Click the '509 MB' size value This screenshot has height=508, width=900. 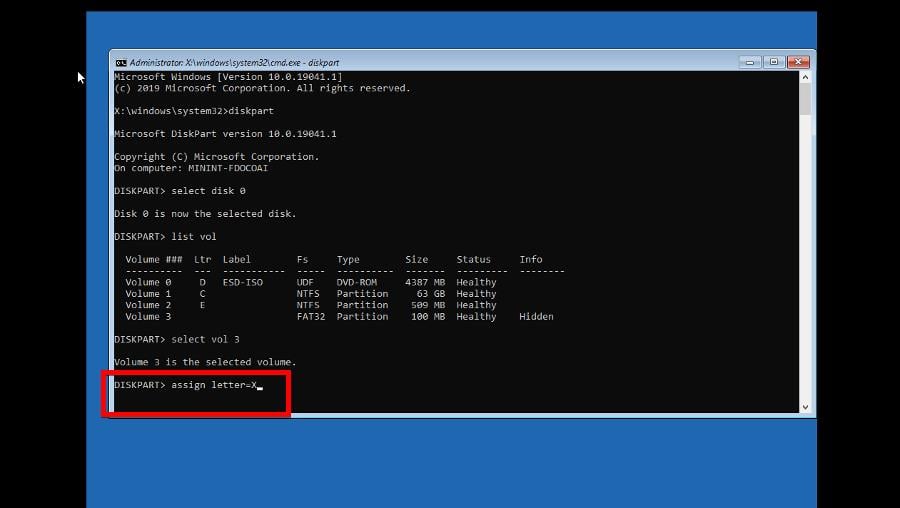point(428,305)
